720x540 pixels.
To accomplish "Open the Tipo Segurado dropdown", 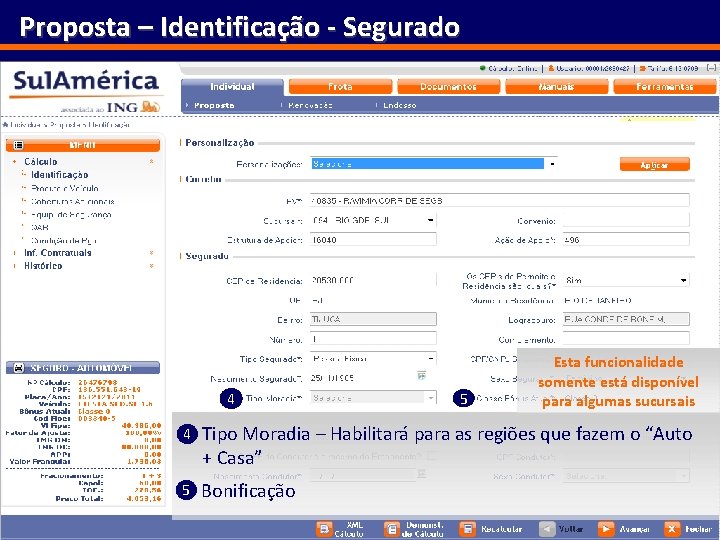I will pos(373,359).
